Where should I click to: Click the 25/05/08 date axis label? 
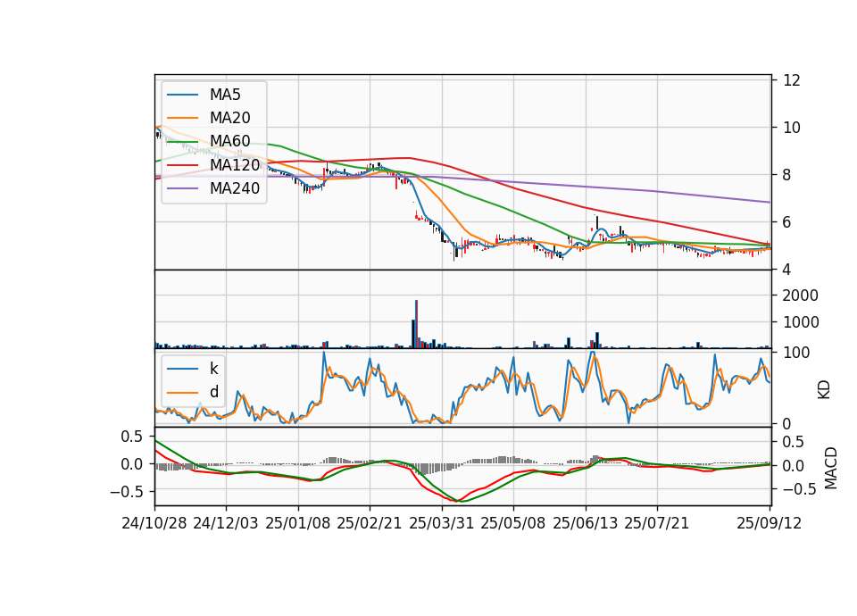pyautogui.click(x=513, y=523)
